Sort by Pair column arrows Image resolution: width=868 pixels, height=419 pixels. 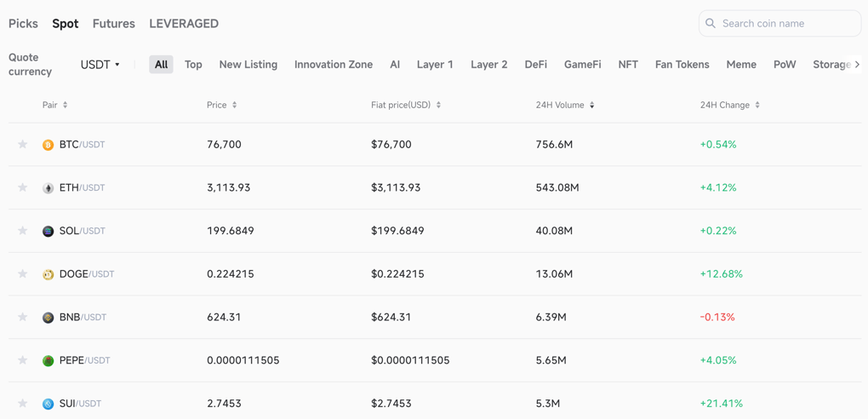coord(66,105)
